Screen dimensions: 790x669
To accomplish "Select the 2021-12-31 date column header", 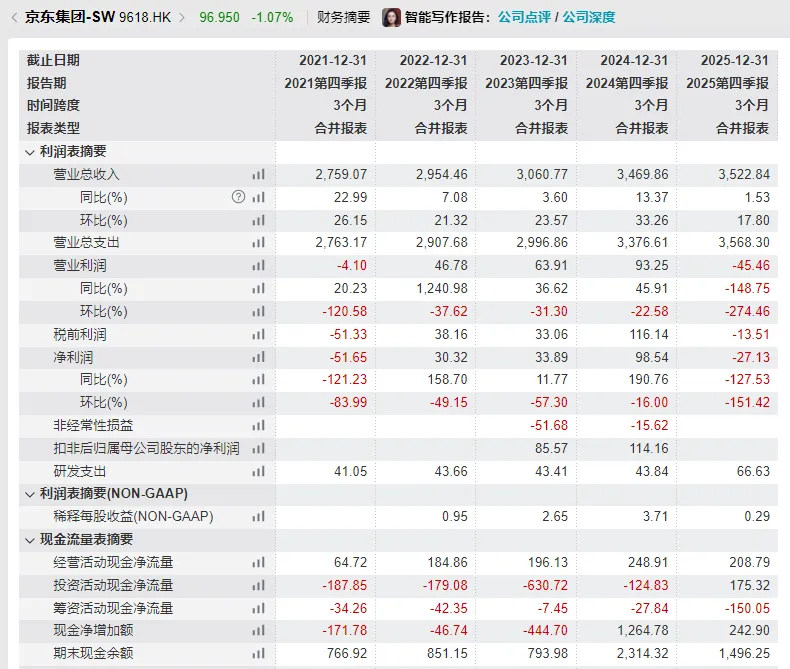I will click(x=333, y=60).
